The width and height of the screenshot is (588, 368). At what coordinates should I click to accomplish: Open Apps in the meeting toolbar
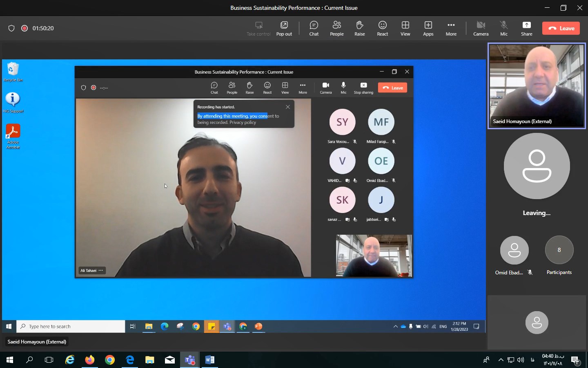point(428,28)
